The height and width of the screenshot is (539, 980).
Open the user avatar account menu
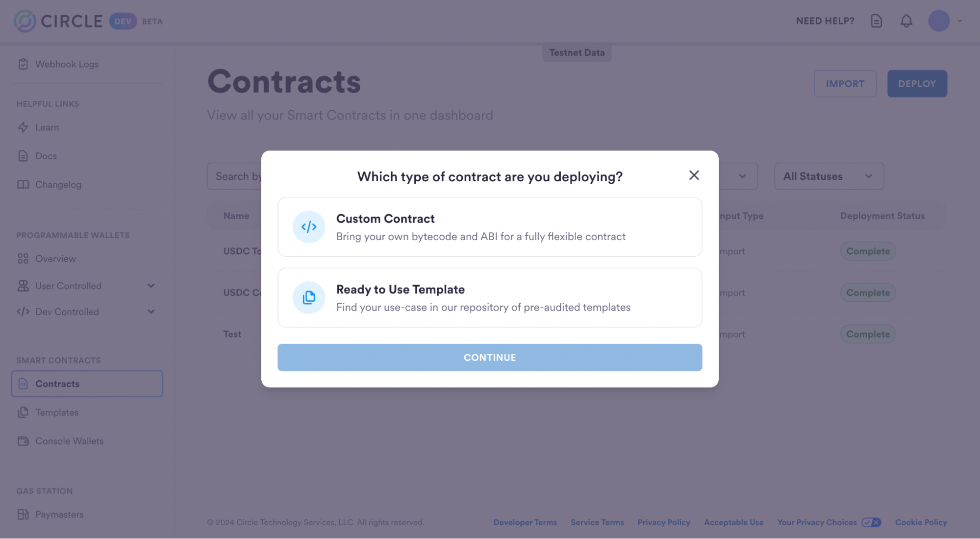click(x=939, y=21)
